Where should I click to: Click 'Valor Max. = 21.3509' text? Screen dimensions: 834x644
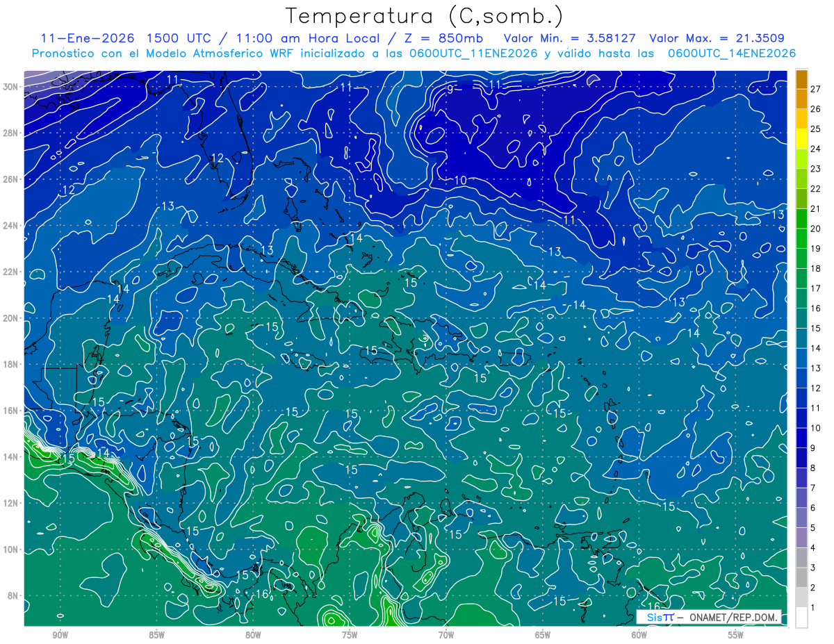(x=717, y=38)
